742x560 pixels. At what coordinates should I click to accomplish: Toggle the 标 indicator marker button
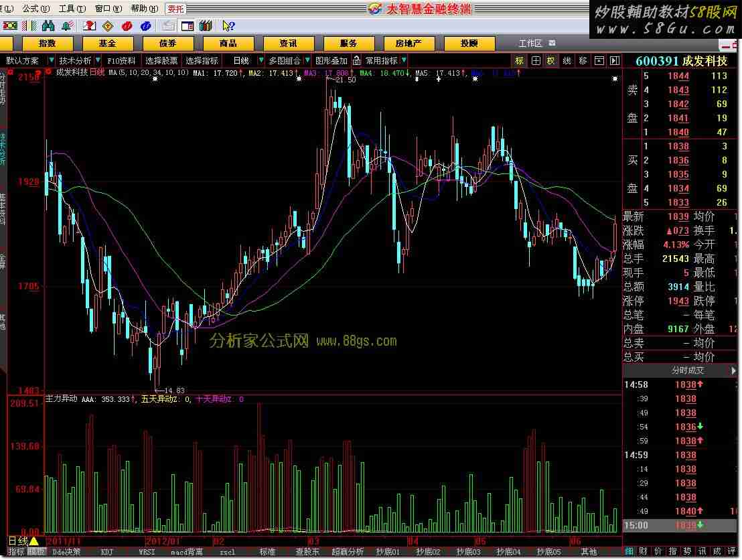point(520,60)
